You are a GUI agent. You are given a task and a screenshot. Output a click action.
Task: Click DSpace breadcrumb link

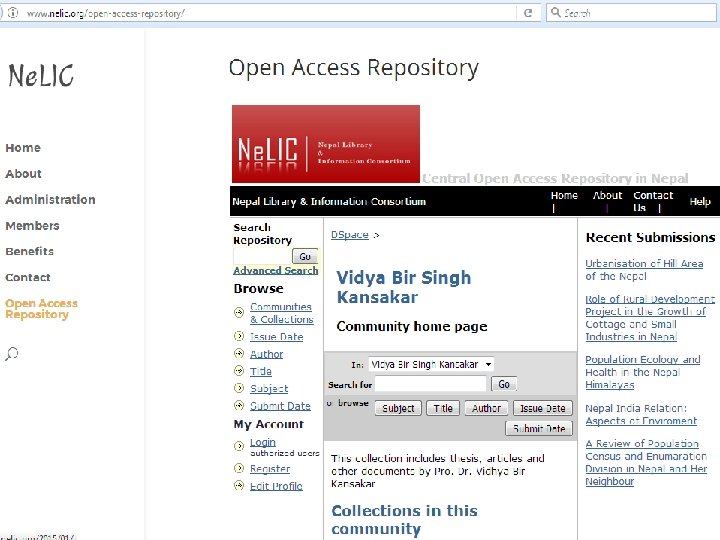pos(349,235)
